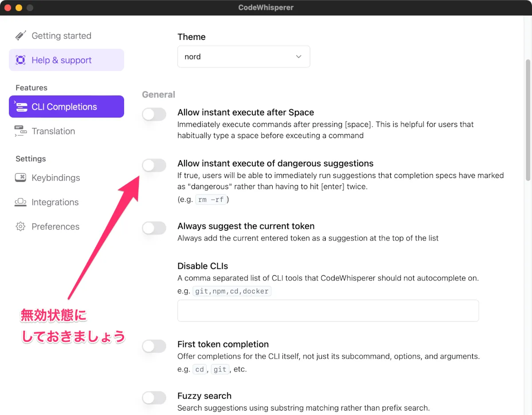
Task: Click the Theme dropdown chevron arrow
Action: pos(298,57)
